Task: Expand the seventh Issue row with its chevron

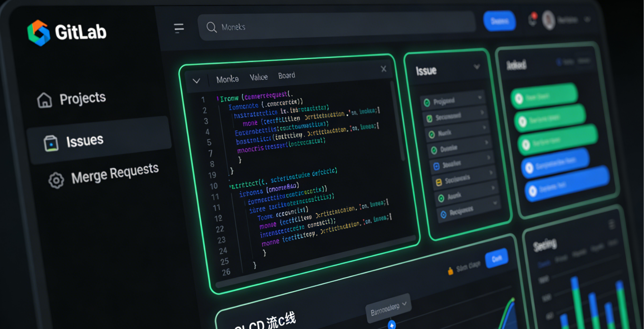Action: 493,188
